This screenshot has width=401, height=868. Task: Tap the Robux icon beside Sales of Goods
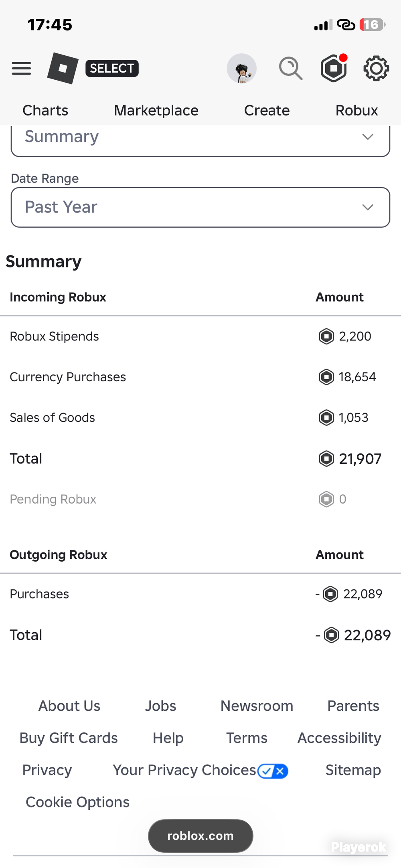coord(326,418)
